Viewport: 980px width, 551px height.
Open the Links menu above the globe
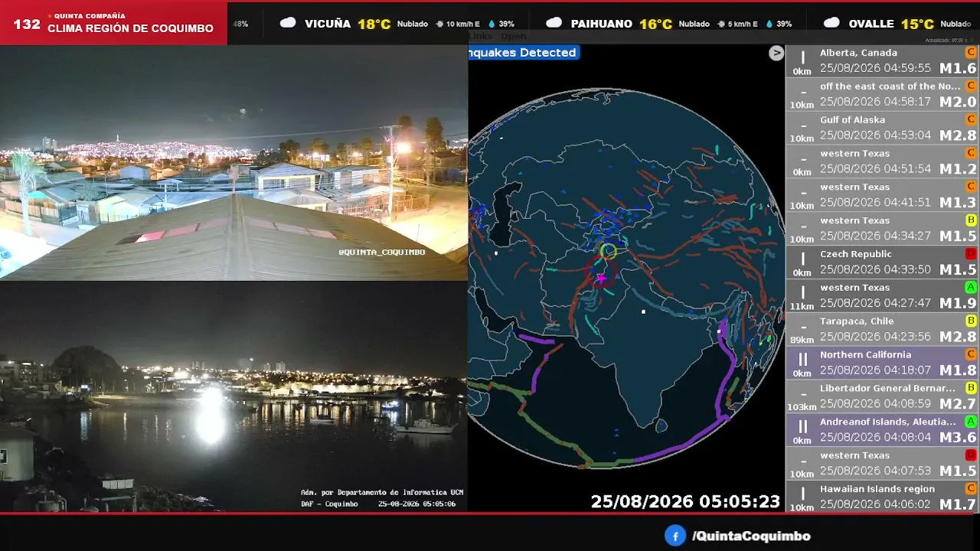pos(481,36)
